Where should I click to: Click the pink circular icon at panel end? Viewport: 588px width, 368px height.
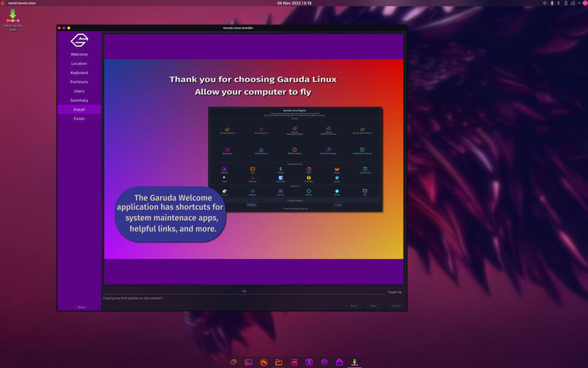[x=585, y=3]
